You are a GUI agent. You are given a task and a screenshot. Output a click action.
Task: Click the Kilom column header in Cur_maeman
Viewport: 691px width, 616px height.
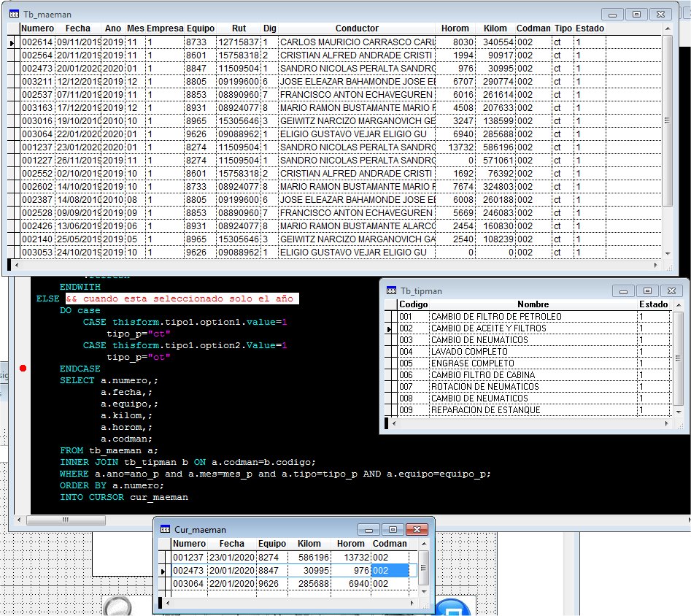(x=309, y=544)
